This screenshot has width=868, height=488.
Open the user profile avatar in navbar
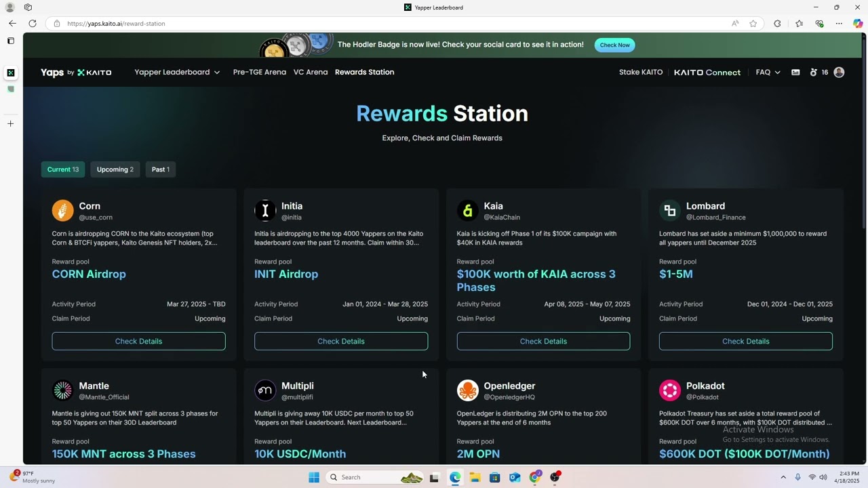point(839,73)
